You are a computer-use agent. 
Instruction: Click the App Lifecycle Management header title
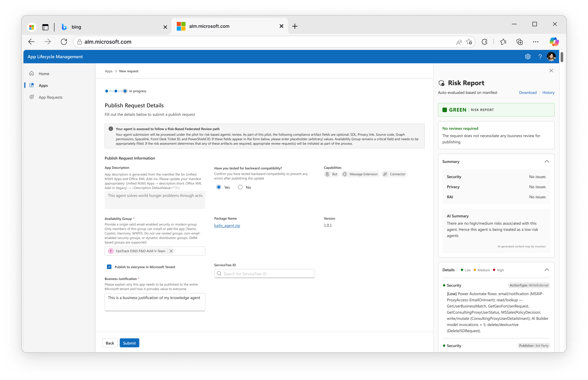pyautogui.click(x=55, y=57)
